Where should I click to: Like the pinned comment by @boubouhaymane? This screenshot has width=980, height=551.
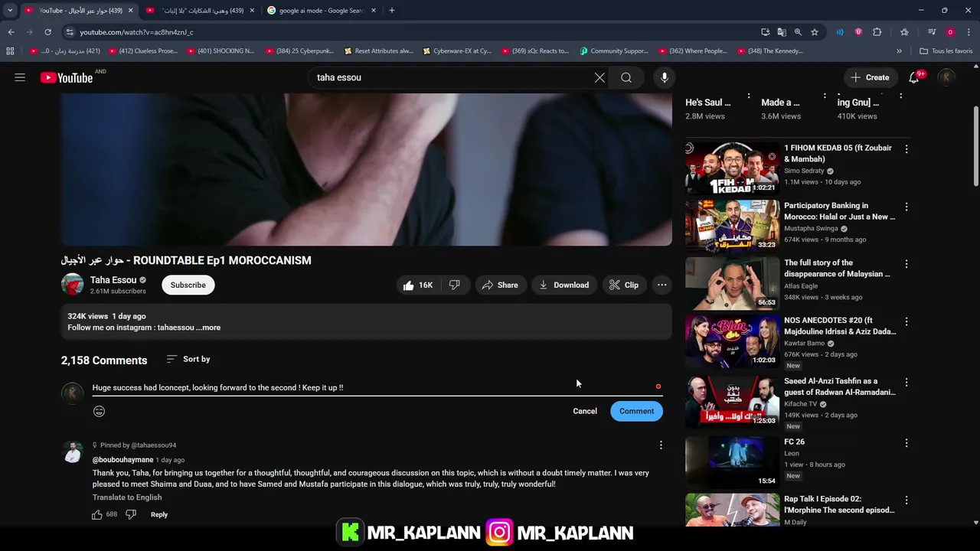point(97,514)
